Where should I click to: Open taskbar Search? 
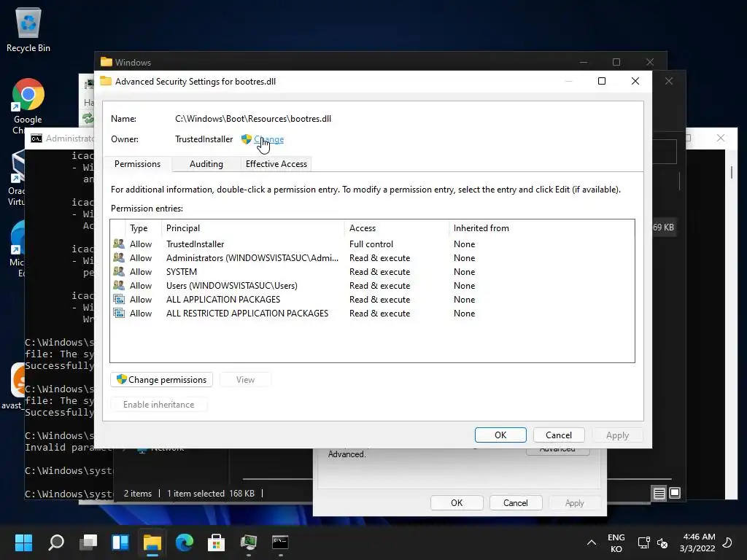(x=56, y=542)
